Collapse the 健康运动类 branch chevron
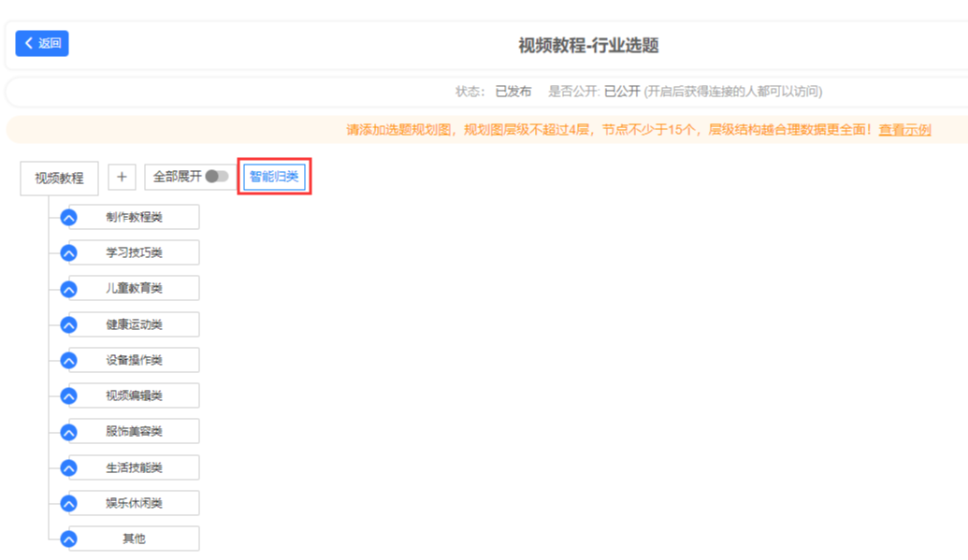Viewport: 968px width, 560px height. click(67, 323)
